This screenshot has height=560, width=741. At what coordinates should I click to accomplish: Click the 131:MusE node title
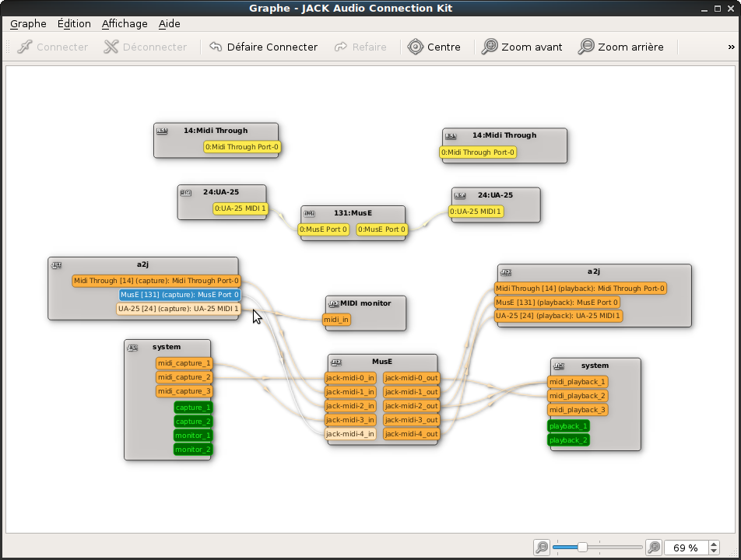point(353,213)
